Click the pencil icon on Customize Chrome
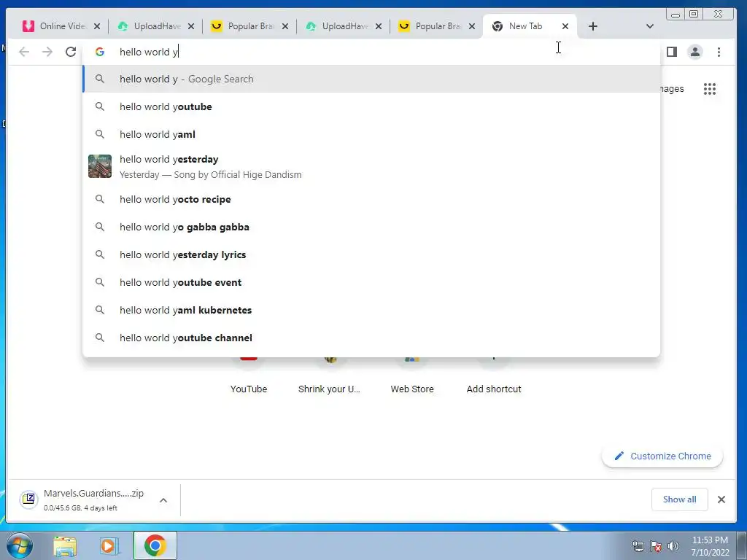The width and height of the screenshot is (747, 560). 619,456
